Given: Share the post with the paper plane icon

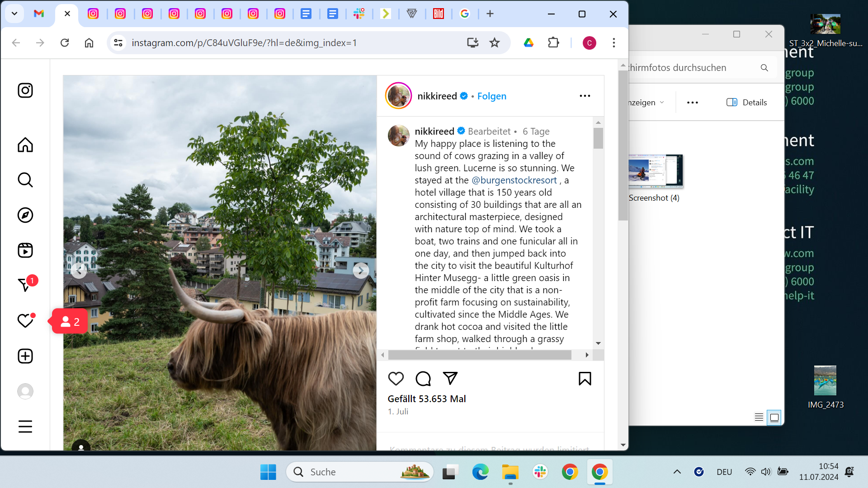Looking at the screenshot, I should coord(450,378).
